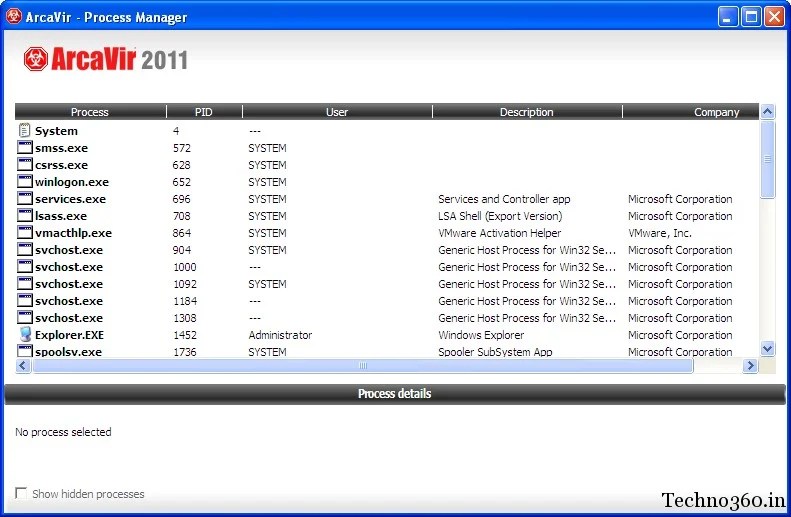Click Services and Controller app description
Viewport: 791px width, 517px height.
504,199
